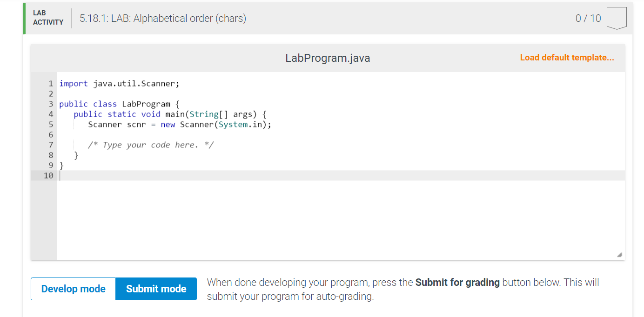Place cursor on the Type your code here comment
This screenshot has height=317, width=644.
point(151,145)
